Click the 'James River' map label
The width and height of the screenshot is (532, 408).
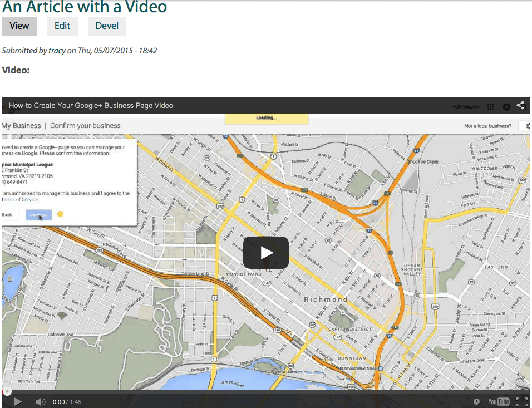pos(231,383)
